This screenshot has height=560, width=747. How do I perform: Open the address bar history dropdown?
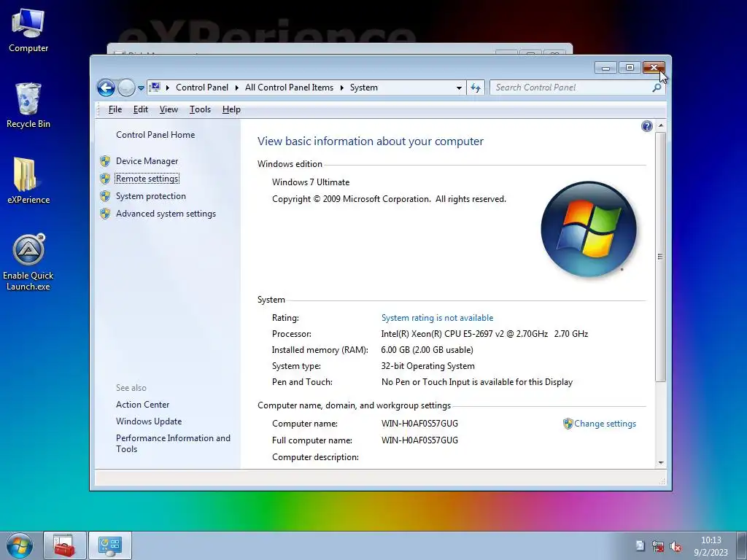pyautogui.click(x=459, y=87)
